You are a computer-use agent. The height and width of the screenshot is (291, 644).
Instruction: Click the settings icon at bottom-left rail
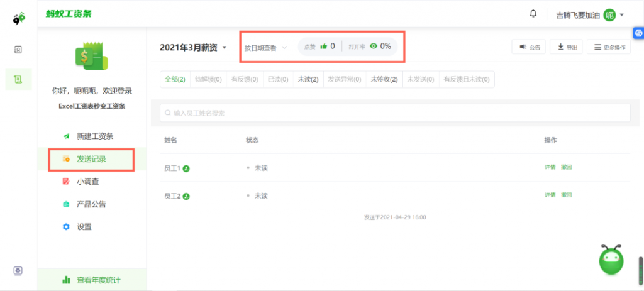18,271
